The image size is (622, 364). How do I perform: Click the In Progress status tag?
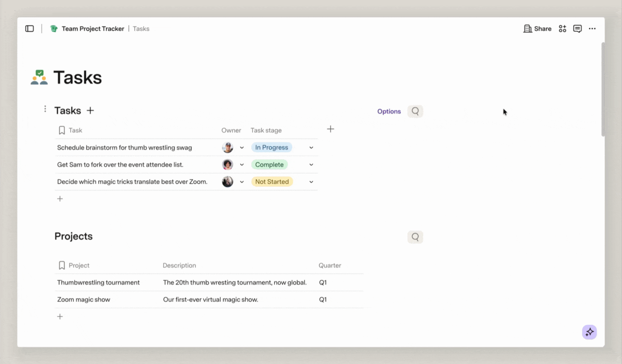click(272, 148)
